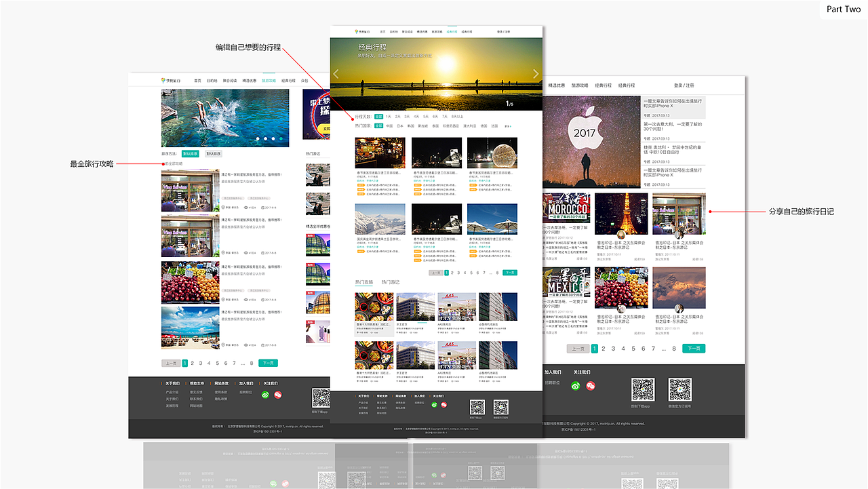The height and width of the screenshot is (489, 868).
Task: Select the gray 默认排序 sort button
Action: pos(214,154)
